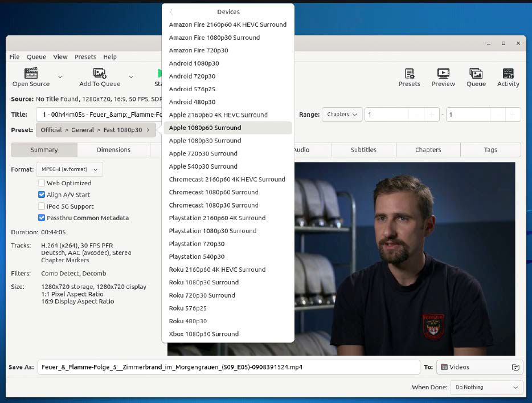The height and width of the screenshot is (403, 532).
Task: Click inside the Save As filename field
Action: coord(228,367)
